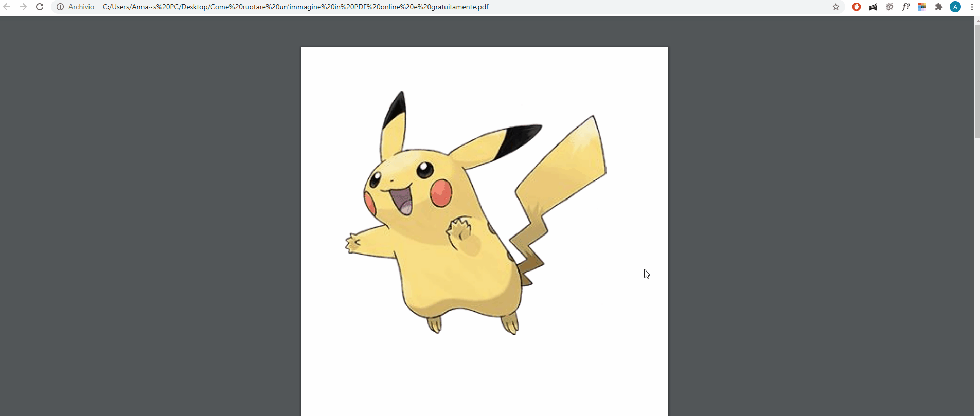
Task: Go back with the browser back arrow
Action: [x=7, y=7]
